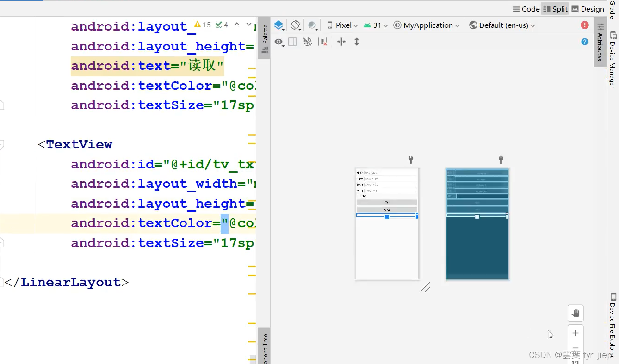619x364 pixels.
Task: Click the red error indicator icon
Action: pyautogui.click(x=585, y=25)
